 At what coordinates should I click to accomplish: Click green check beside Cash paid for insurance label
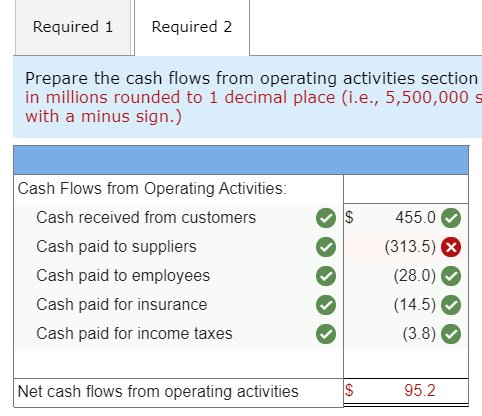pos(326,305)
